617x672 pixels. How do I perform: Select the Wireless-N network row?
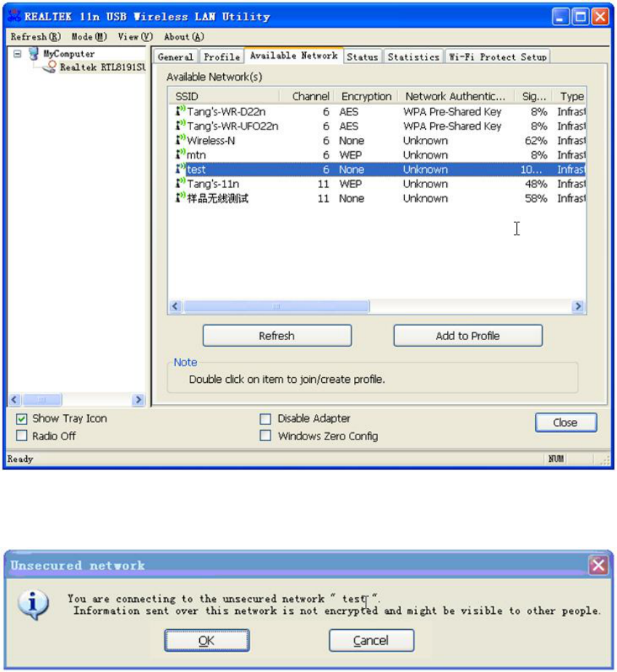[x=377, y=140]
